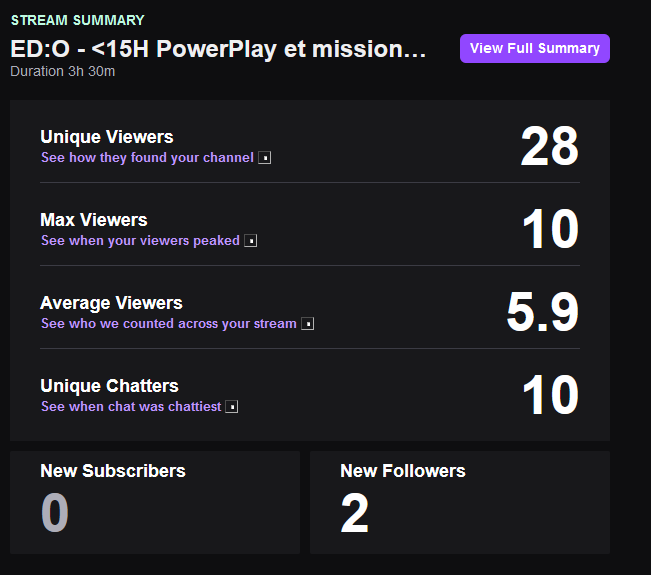
Task: Open 'See who we counted across your stream'
Action: tap(169, 323)
